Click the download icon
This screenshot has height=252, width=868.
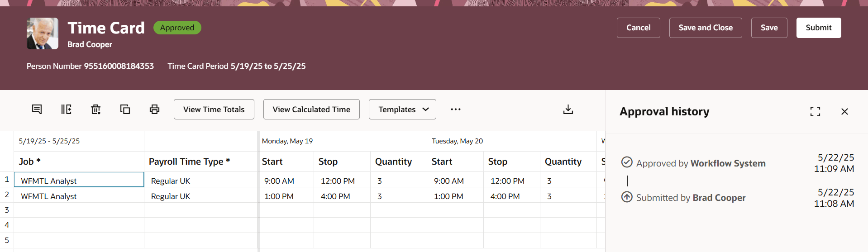coord(568,109)
